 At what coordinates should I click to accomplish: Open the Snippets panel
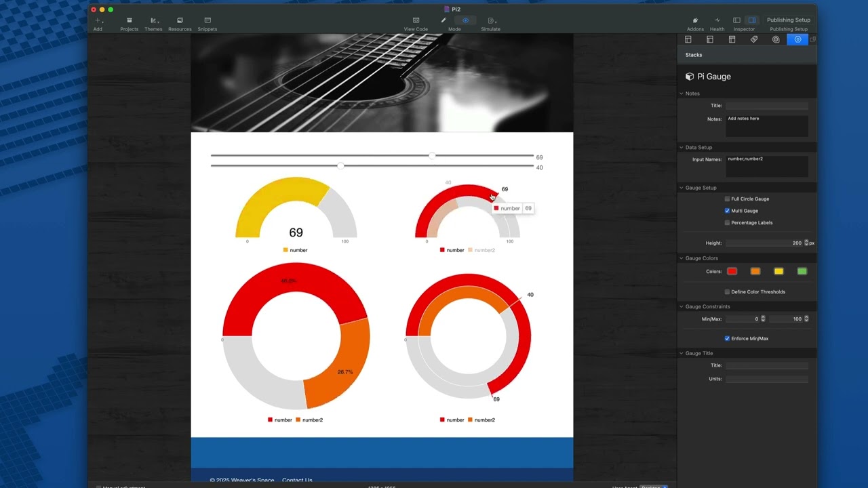pyautogui.click(x=208, y=24)
